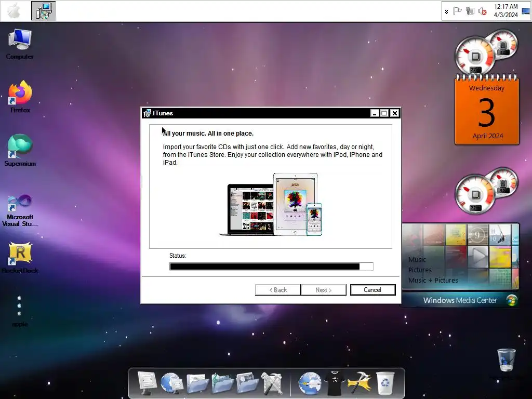Minimize the iTunes installer window
This screenshot has height=399, width=532.
click(x=374, y=113)
